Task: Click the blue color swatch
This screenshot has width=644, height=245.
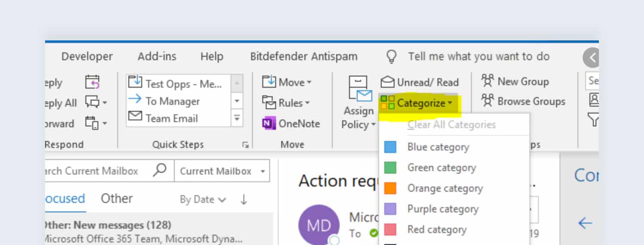Action: pos(390,147)
